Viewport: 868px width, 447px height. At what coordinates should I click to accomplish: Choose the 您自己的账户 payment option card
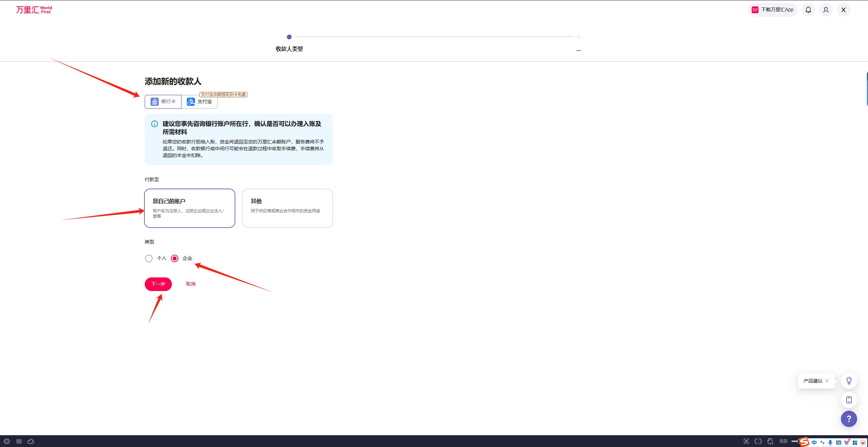pos(190,208)
